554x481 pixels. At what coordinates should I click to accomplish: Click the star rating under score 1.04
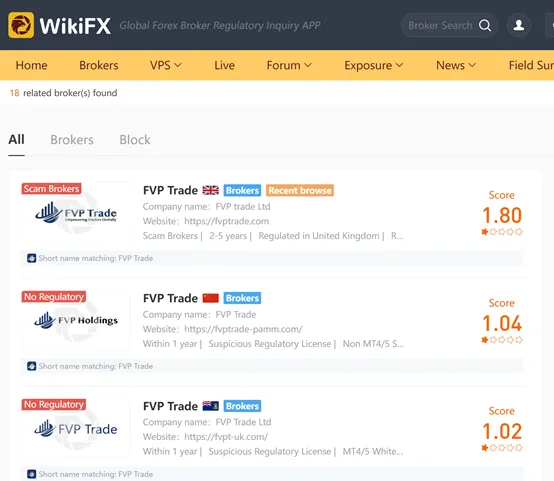coord(502,340)
